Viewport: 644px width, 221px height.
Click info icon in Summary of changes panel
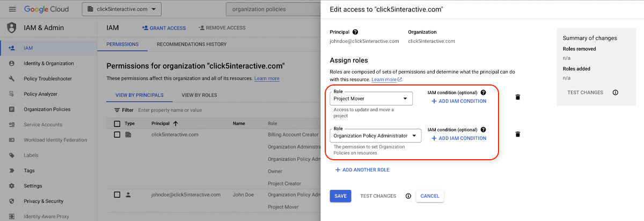tap(616, 92)
